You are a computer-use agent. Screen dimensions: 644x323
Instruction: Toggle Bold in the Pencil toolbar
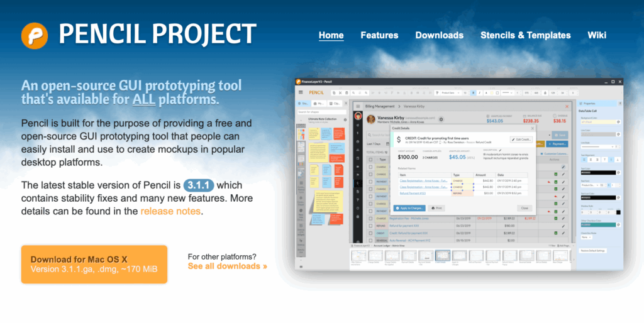click(x=473, y=93)
